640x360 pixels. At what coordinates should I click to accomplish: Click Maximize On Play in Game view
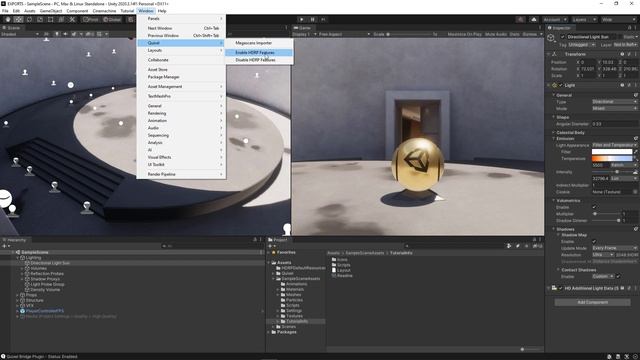[464, 34]
